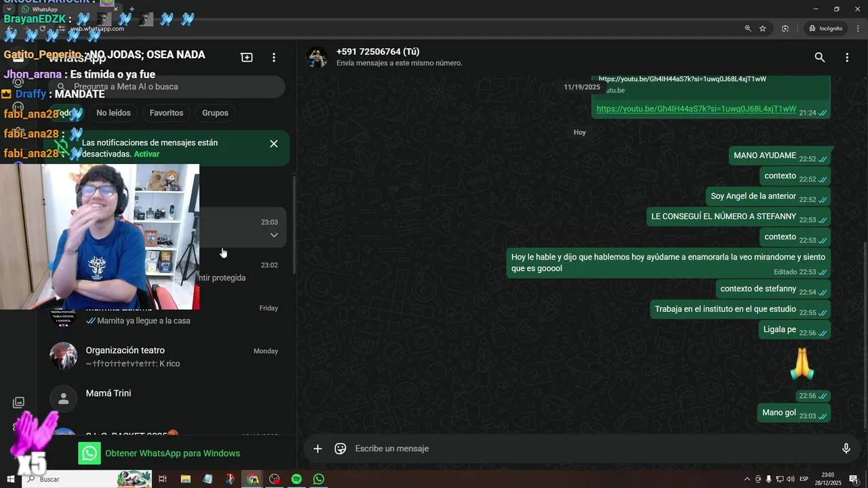This screenshot has width=868, height=488.
Task: Click the 'Soy Angel de la anterior' message
Action: (x=768, y=197)
